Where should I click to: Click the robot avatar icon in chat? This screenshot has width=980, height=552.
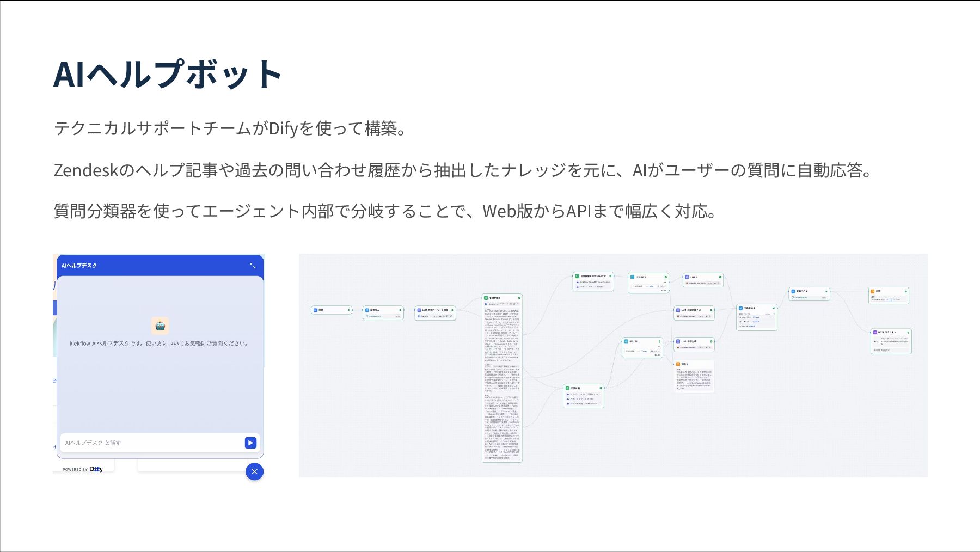coord(160,326)
